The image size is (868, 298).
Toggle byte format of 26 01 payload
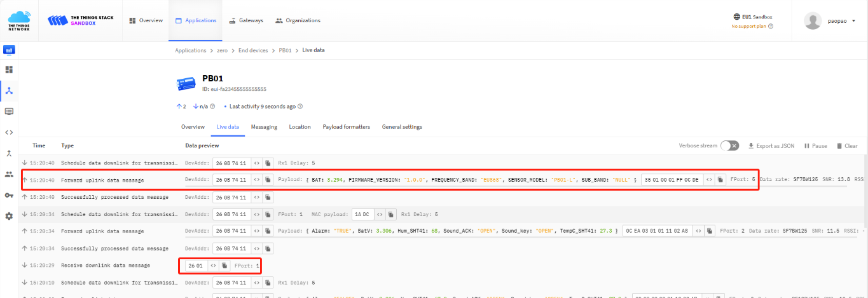[213, 265]
